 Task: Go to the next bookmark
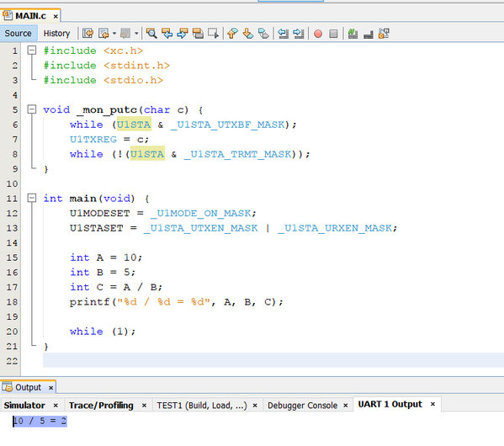click(248, 33)
